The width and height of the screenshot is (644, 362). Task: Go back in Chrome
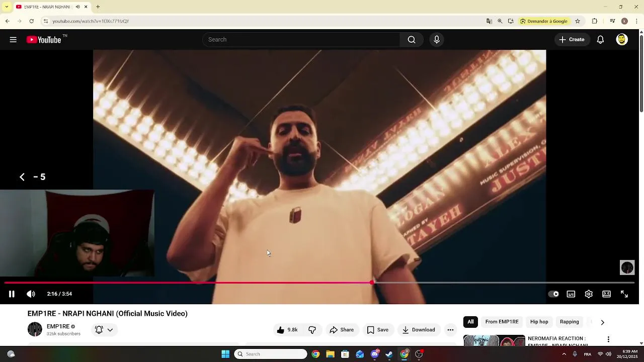pyautogui.click(x=7, y=21)
